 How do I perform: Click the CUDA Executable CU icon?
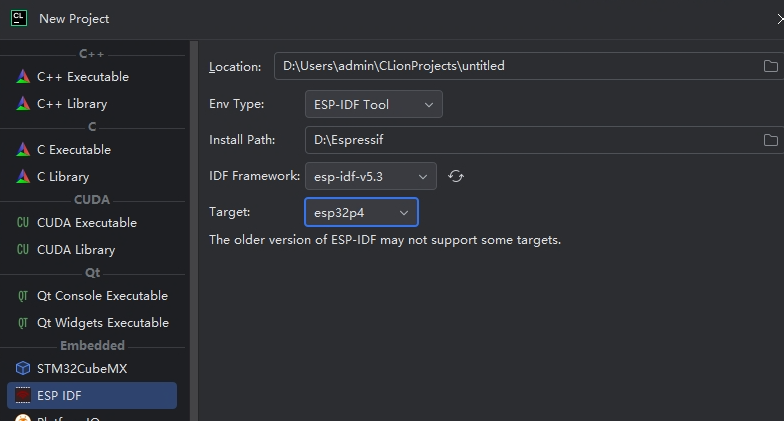pos(23,222)
